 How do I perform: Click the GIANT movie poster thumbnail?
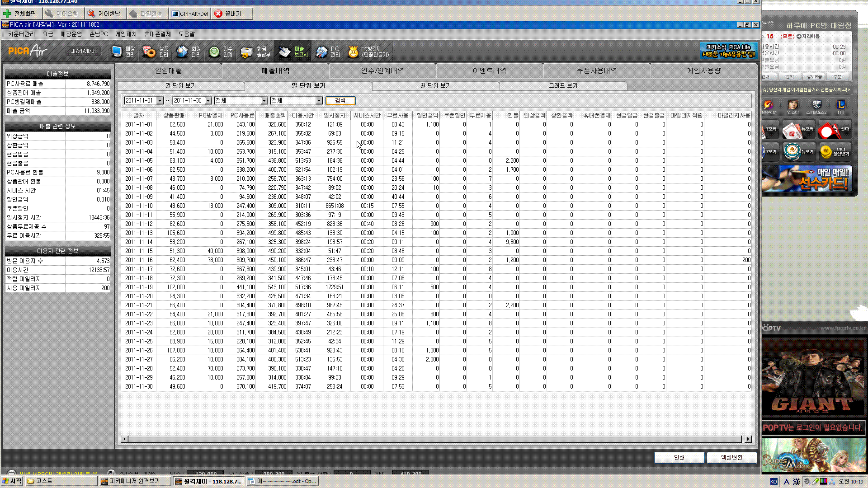pos(813,376)
